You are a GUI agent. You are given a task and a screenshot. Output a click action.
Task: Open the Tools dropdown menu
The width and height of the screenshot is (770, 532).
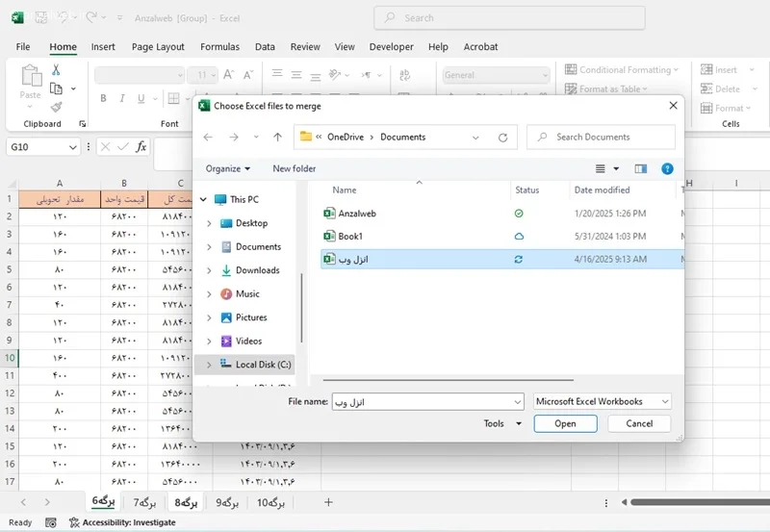coord(502,423)
